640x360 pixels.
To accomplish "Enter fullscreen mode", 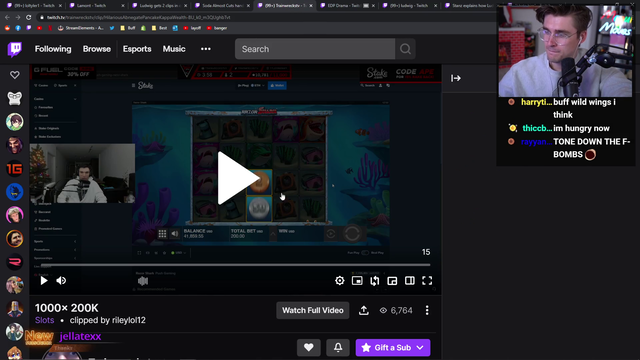I will [427, 280].
